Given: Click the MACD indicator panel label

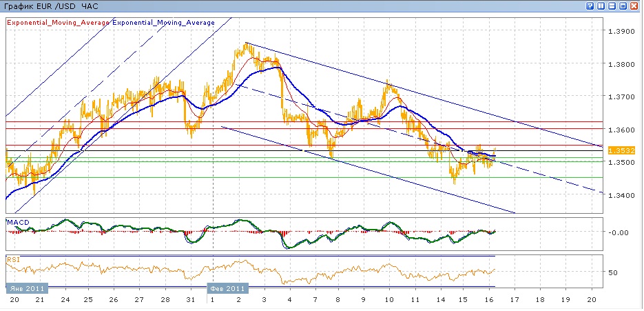Looking at the screenshot, I should tap(17, 222).
